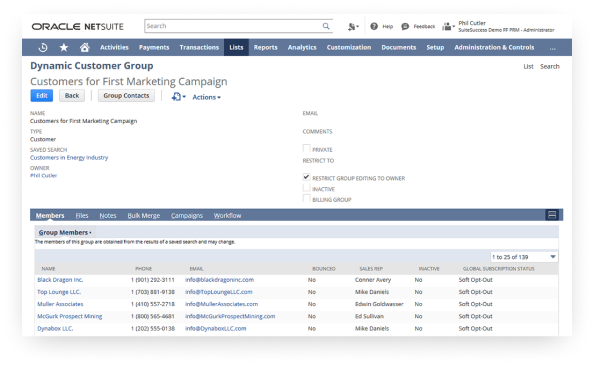Image resolution: width=594 pixels, height=367 pixels.
Task: Switch to the Members subtab
Action: click(x=50, y=216)
